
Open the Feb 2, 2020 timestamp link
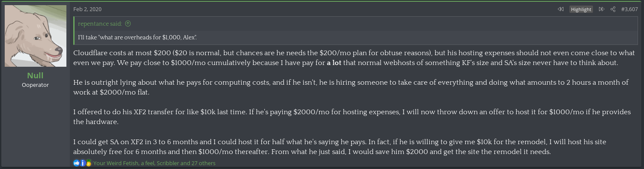click(87, 9)
